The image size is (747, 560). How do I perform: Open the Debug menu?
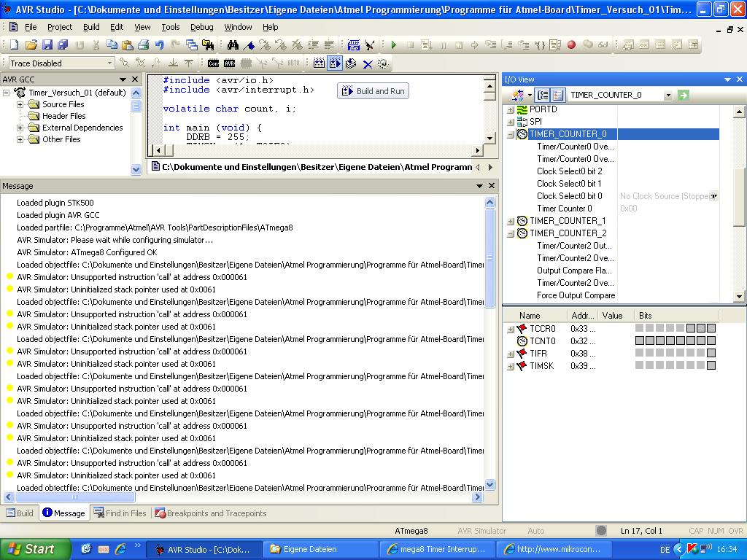(x=201, y=27)
